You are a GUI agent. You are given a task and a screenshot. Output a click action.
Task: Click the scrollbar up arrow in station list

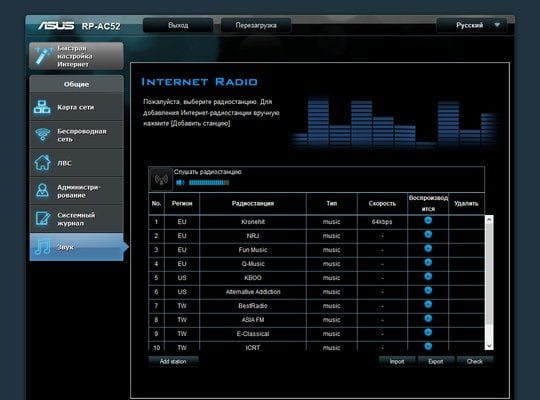(x=489, y=219)
